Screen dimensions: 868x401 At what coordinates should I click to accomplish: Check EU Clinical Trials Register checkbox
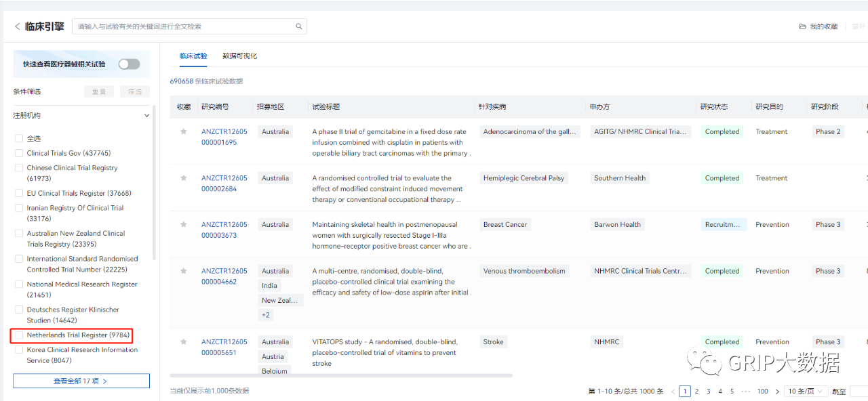(x=19, y=193)
